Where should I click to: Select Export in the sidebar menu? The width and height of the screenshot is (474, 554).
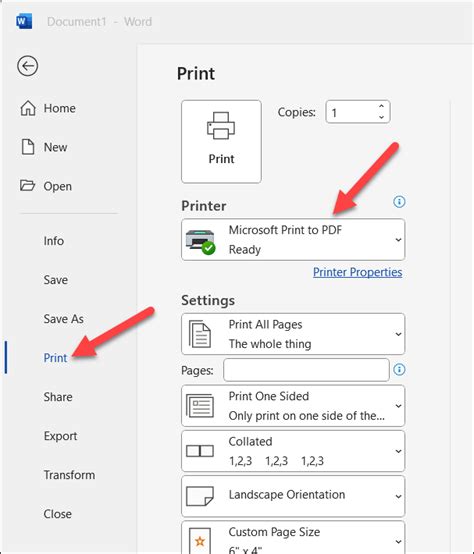[60, 436]
